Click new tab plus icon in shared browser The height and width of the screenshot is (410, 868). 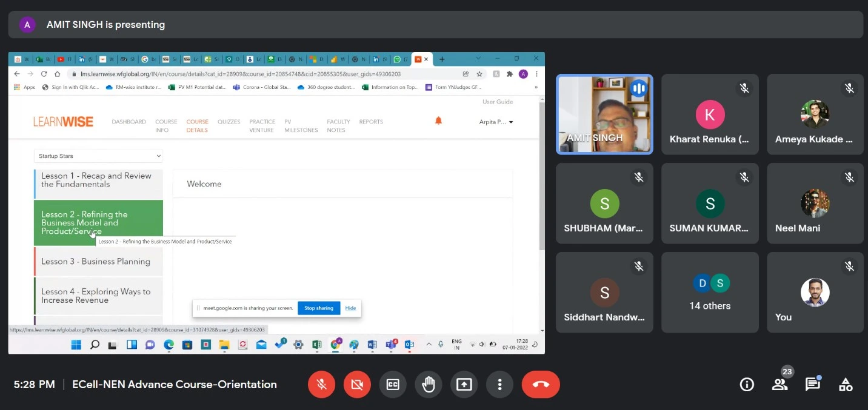coord(442,59)
